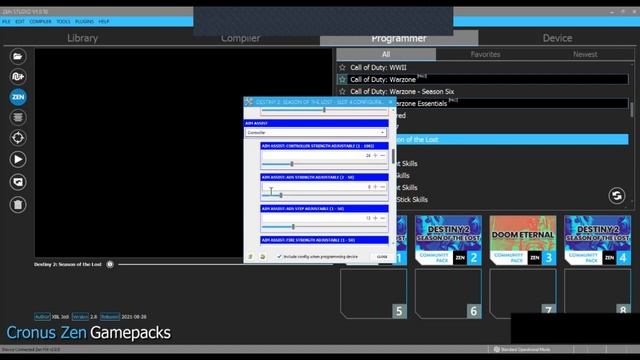The width and height of the screenshot is (640, 360).
Task: Toggle Include config when programming device checkbox
Action: click(x=279, y=257)
